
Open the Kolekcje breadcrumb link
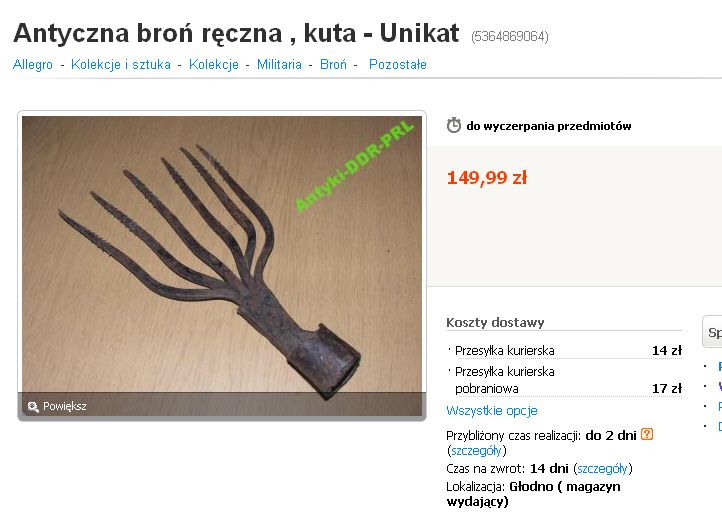click(x=214, y=64)
